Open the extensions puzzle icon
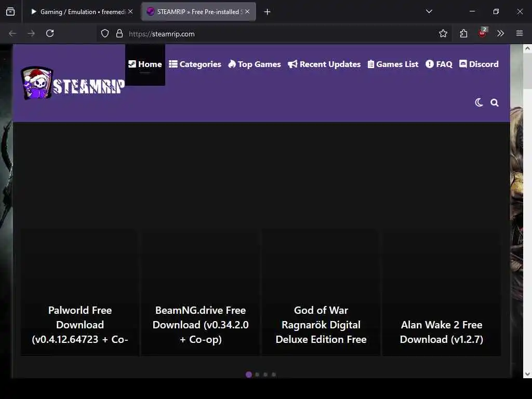This screenshot has width=532, height=399. pos(463,33)
